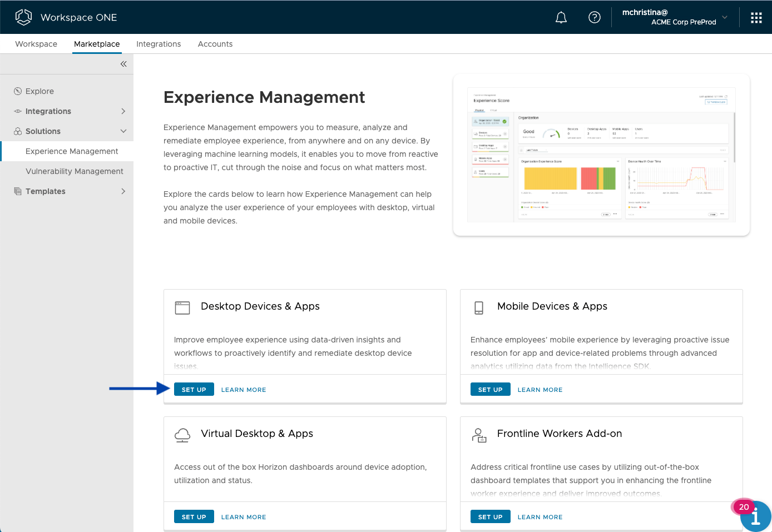Click Set Up for Desktop Devices & Apps
772x532 pixels.
click(194, 390)
